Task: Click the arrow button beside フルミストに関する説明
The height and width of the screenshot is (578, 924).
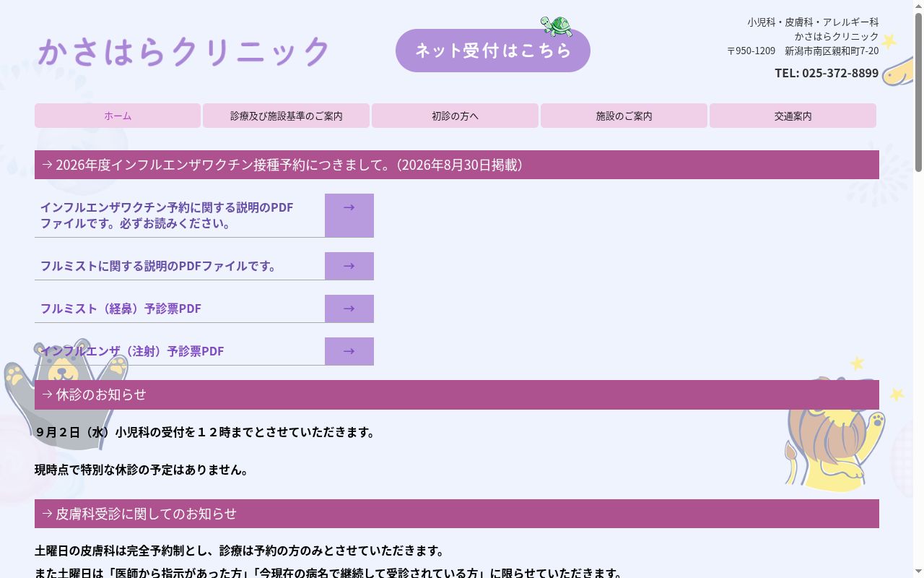Action: coord(349,266)
